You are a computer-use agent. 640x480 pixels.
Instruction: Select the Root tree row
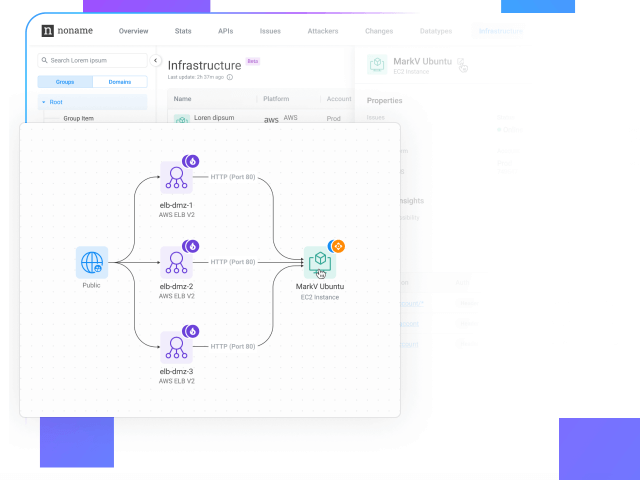(x=92, y=102)
